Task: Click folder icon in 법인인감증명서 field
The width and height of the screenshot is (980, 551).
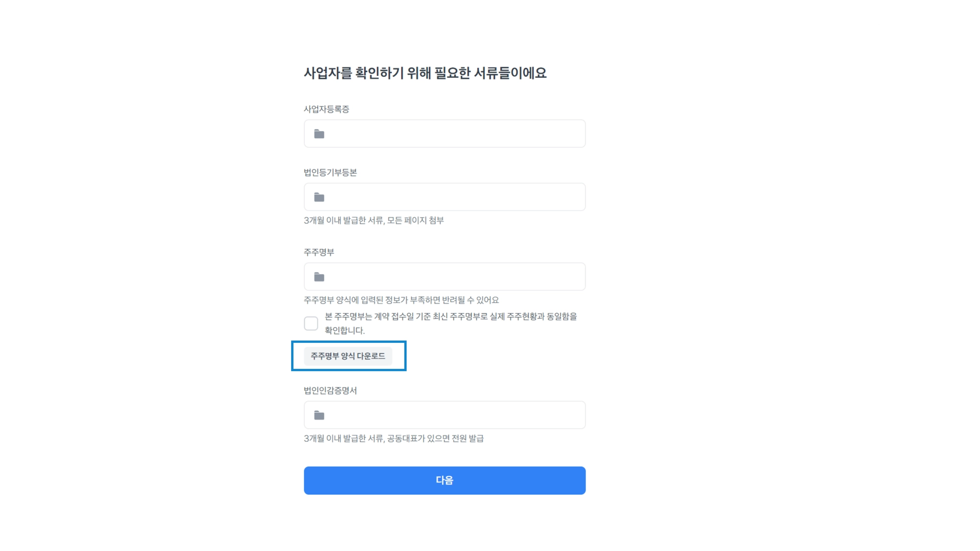Action: click(x=319, y=415)
